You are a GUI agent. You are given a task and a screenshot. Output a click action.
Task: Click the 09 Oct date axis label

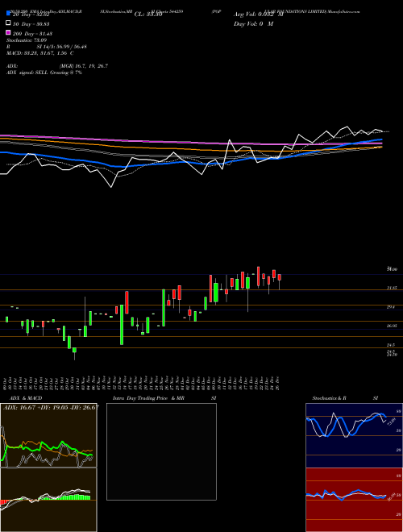point(6,384)
